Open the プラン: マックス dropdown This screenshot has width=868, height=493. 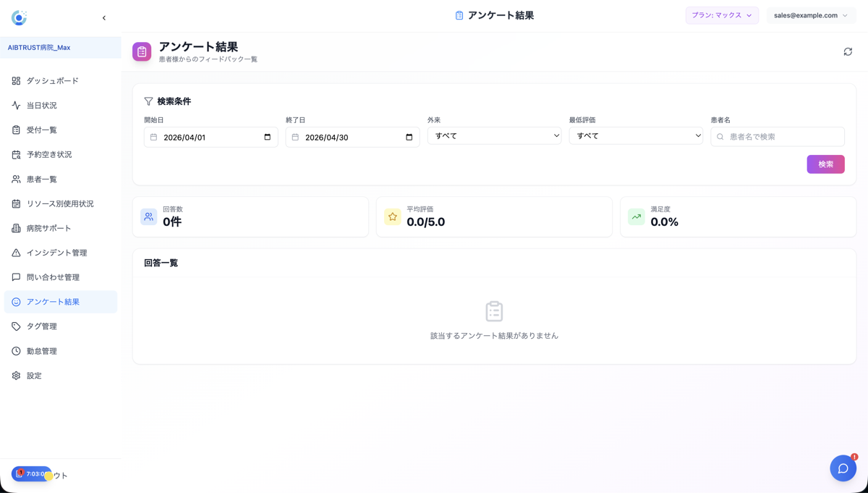point(722,14)
